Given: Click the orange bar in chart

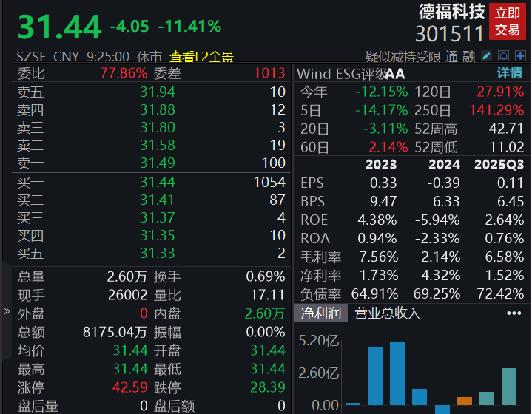Looking at the screenshot, I should (464, 401).
